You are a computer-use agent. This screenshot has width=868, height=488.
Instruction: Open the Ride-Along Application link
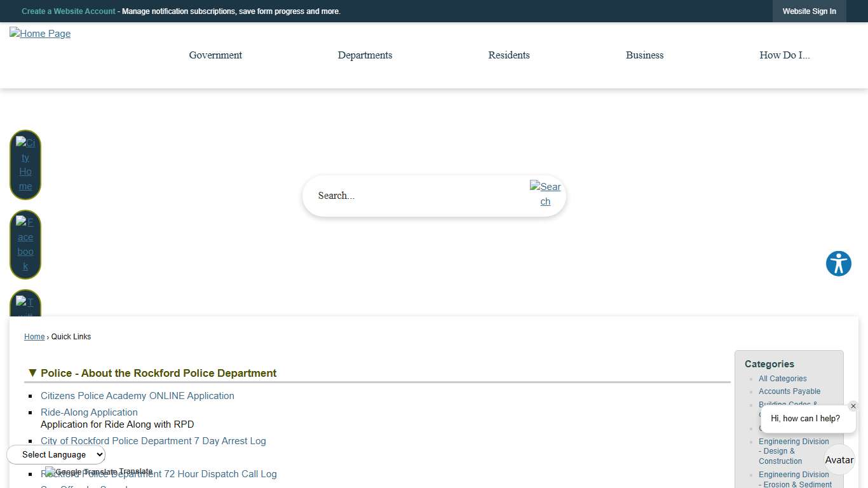(x=89, y=412)
